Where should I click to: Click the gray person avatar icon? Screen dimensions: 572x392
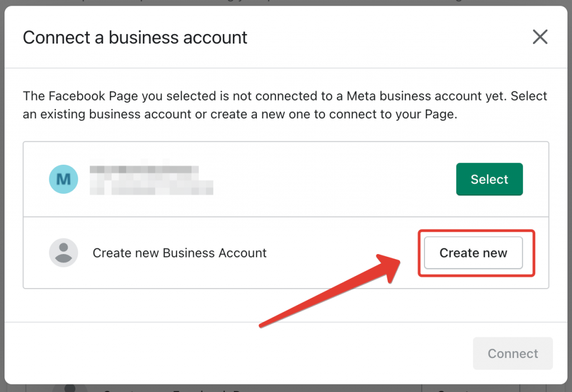tap(64, 253)
